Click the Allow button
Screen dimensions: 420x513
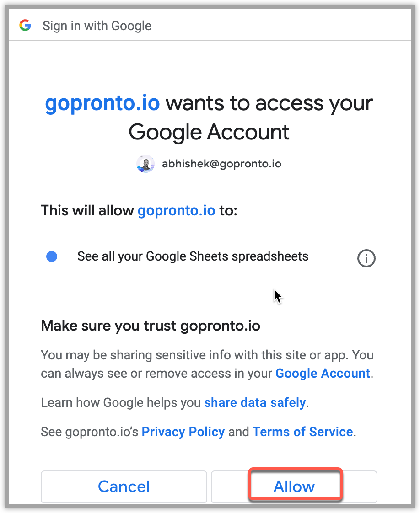point(294,486)
